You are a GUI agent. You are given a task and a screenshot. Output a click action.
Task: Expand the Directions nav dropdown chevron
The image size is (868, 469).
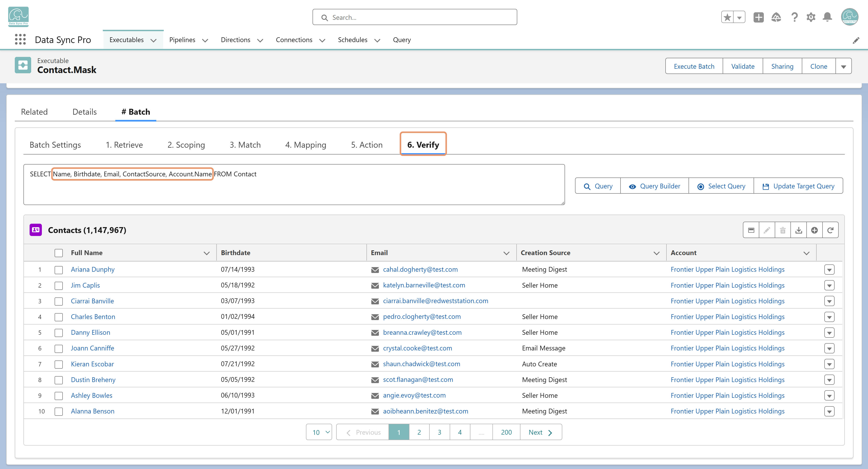tap(260, 41)
